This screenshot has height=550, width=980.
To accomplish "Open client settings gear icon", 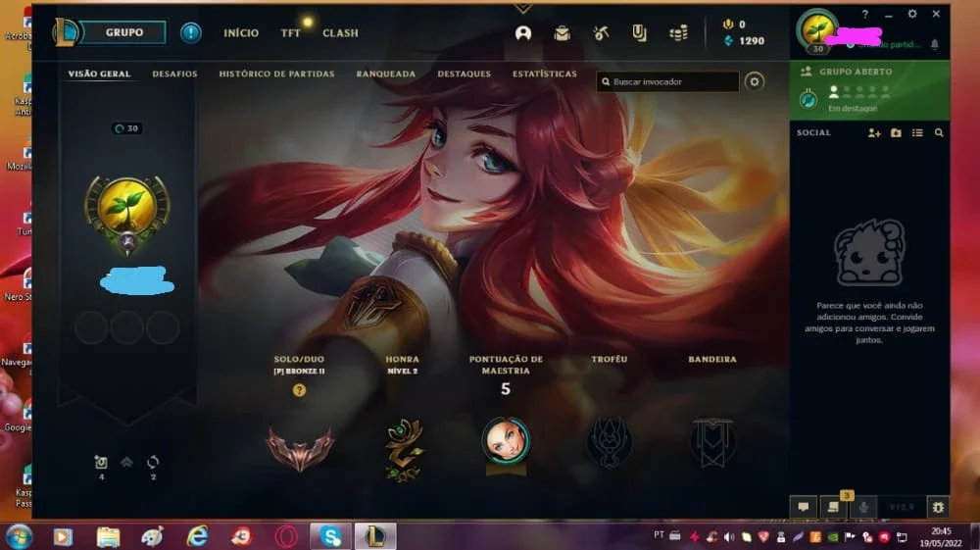I will (912, 14).
